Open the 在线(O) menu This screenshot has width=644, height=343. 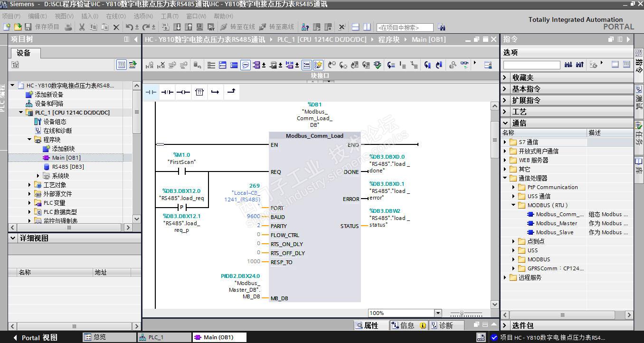click(x=116, y=16)
